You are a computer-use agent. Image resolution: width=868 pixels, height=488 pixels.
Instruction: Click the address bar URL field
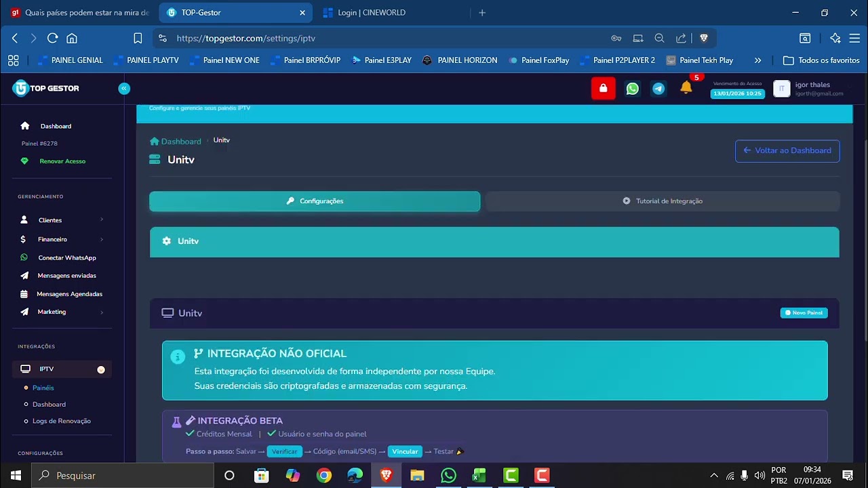coord(387,39)
